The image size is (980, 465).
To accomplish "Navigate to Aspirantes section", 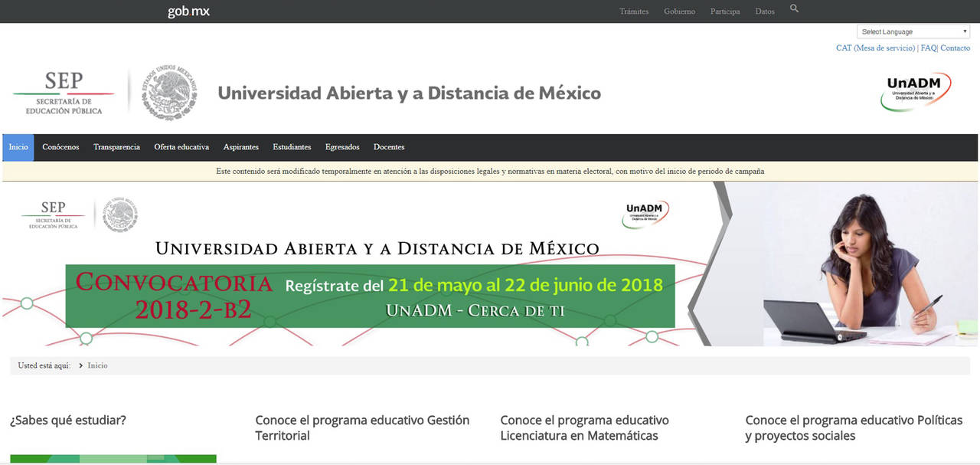I will pyautogui.click(x=241, y=147).
